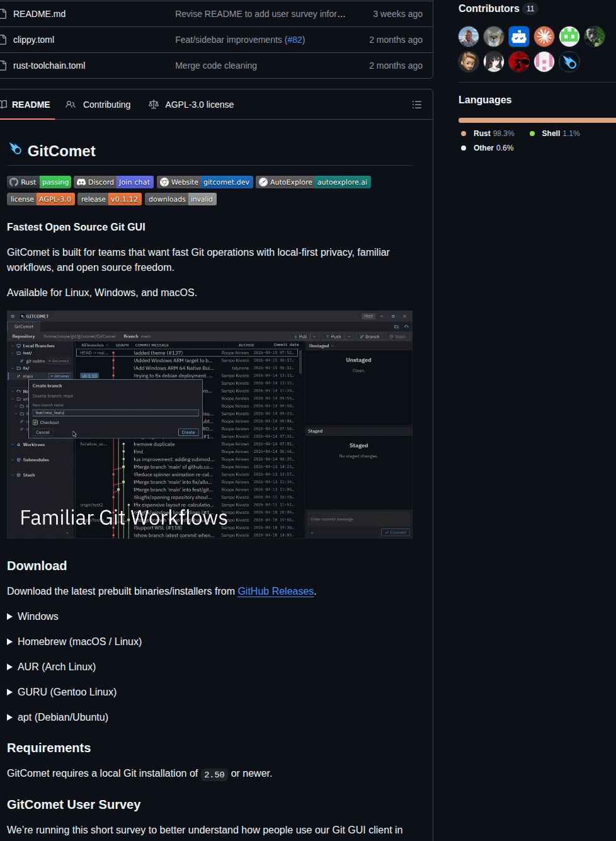Open the pink identicon contributor avatar

coord(544,62)
